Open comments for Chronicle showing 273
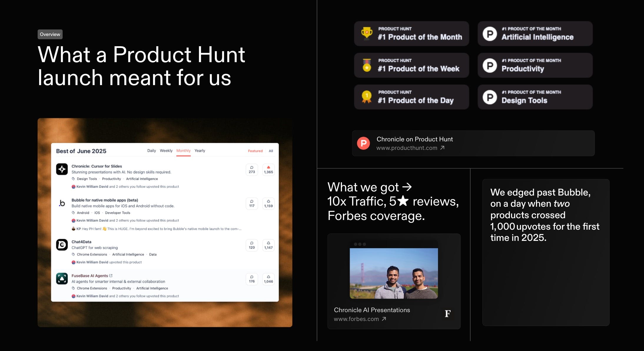 coord(252,170)
